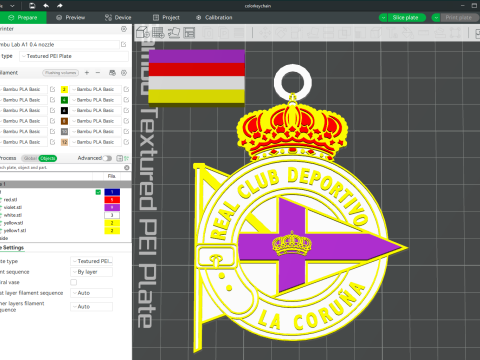Clear the object search box
480x360 pixels.
click(x=127, y=168)
